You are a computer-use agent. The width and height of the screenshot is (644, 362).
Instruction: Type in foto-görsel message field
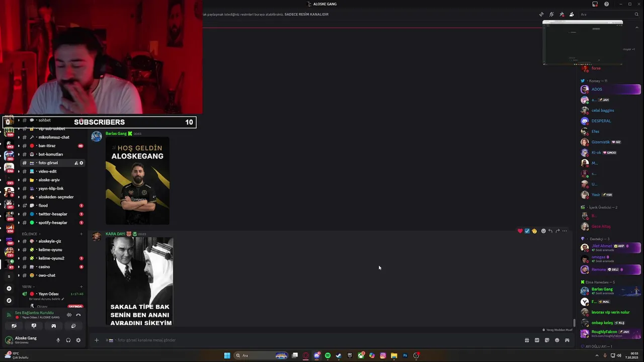[312, 340]
